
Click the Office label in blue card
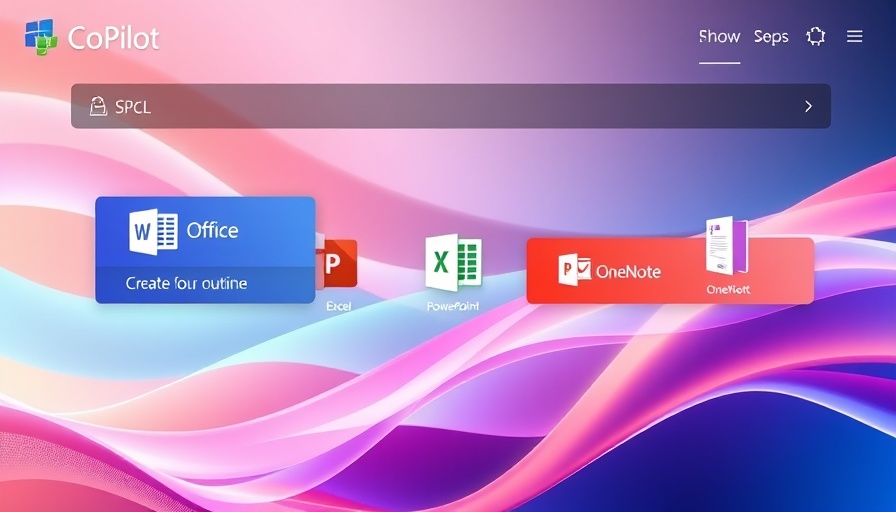[x=213, y=230]
